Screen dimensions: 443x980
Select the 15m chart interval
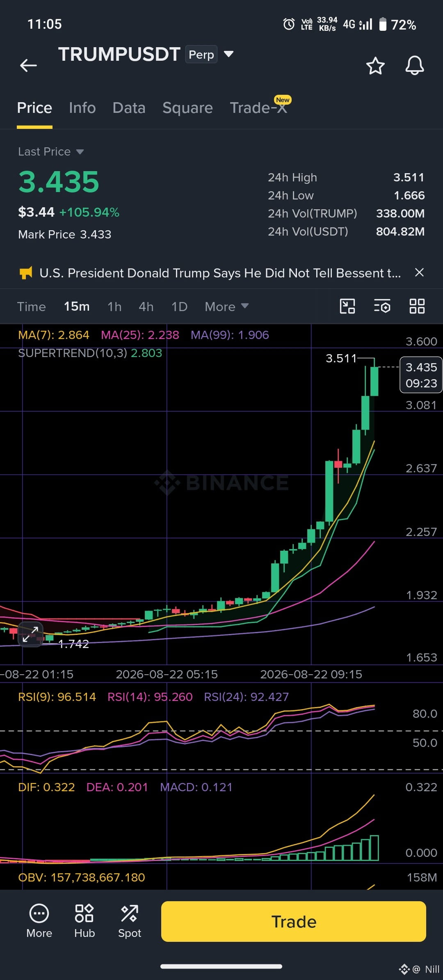(77, 307)
